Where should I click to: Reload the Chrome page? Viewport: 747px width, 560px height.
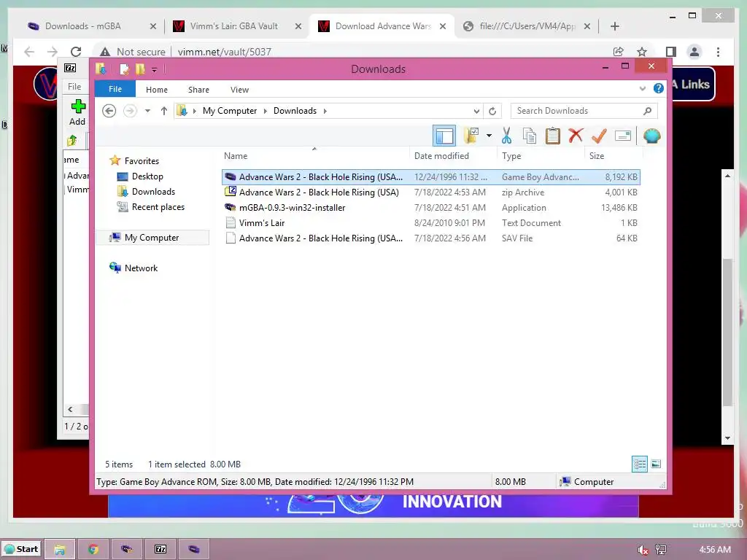click(76, 52)
